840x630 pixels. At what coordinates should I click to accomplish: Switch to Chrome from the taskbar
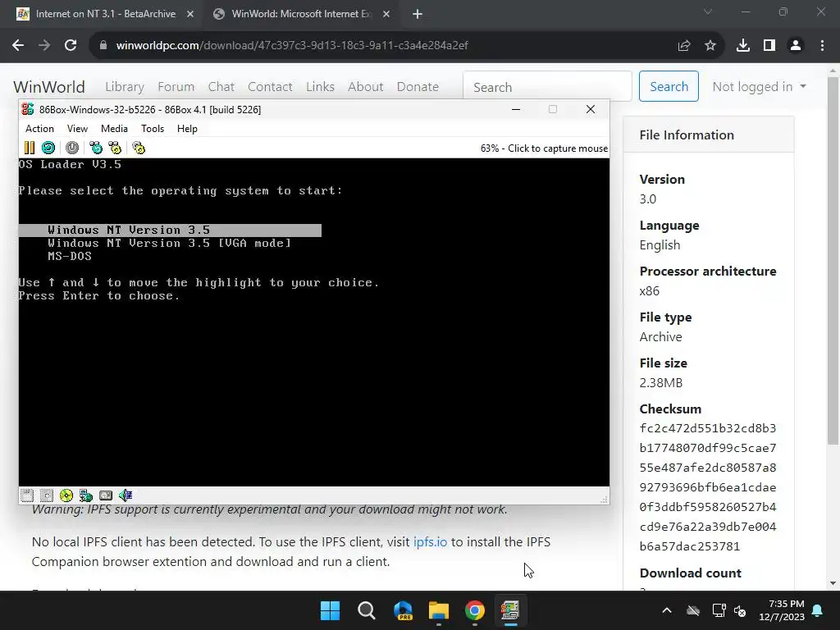point(475,610)
